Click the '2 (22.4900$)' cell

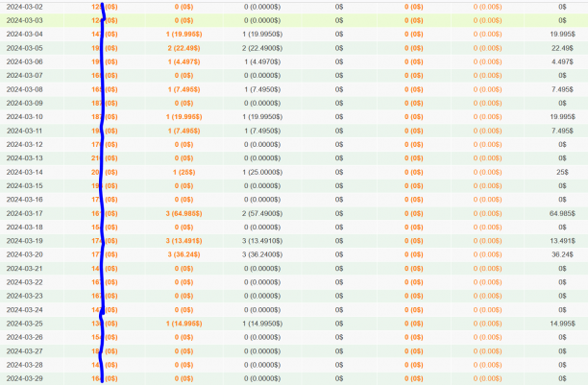click(x=262, y=48)
